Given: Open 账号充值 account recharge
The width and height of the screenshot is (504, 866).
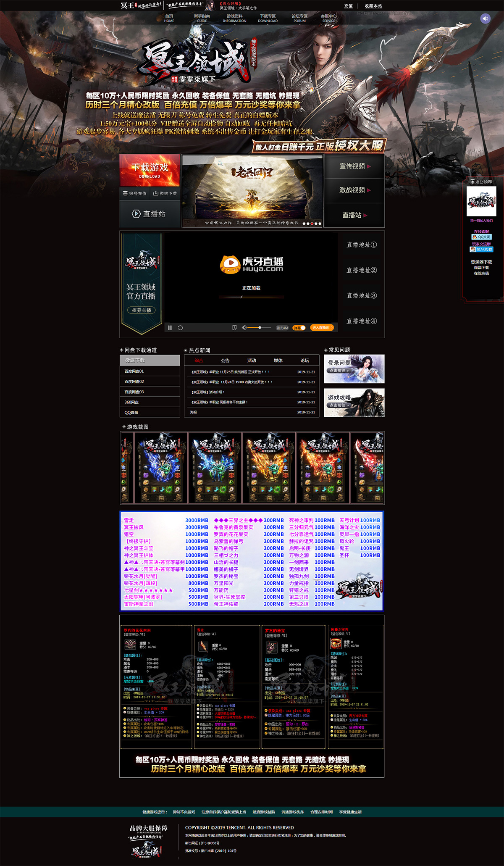Looking at the screenshot, I should pos(135,193).
